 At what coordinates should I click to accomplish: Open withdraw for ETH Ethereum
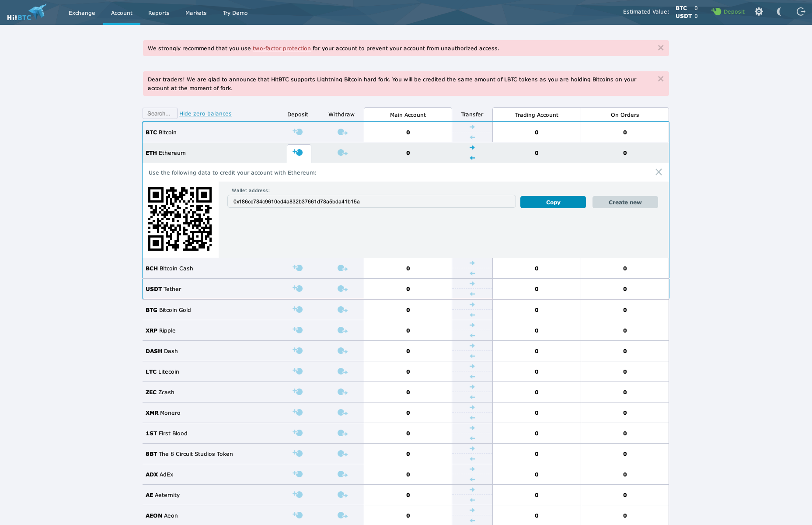(342, 153)
